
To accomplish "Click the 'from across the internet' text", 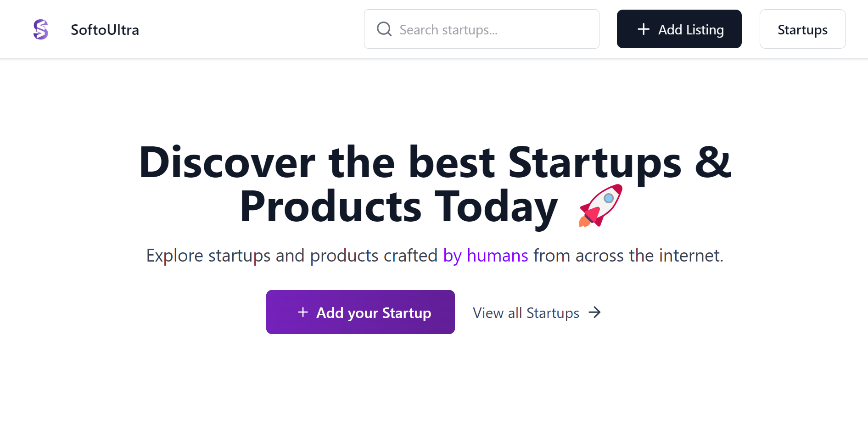I will [x=628, y=256].
